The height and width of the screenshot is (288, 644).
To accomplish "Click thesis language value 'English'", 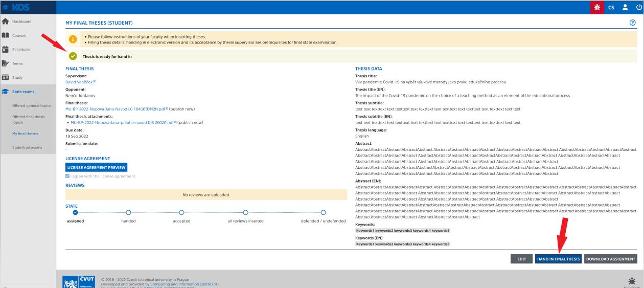I will (x=362, y=136).
